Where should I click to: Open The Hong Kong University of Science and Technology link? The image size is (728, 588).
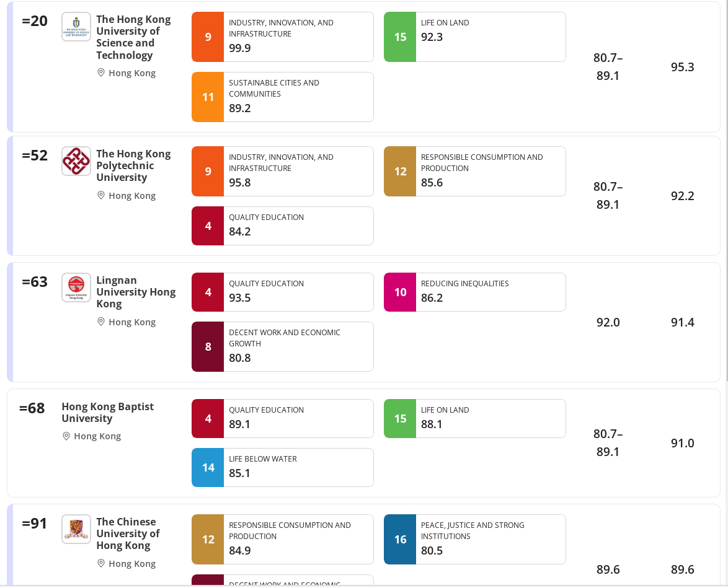(134, 37)
